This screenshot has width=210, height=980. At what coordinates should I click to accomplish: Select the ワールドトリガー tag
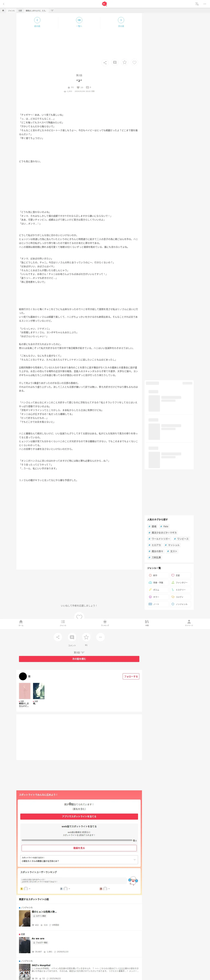pyautogui.click(x=159, y=539)
